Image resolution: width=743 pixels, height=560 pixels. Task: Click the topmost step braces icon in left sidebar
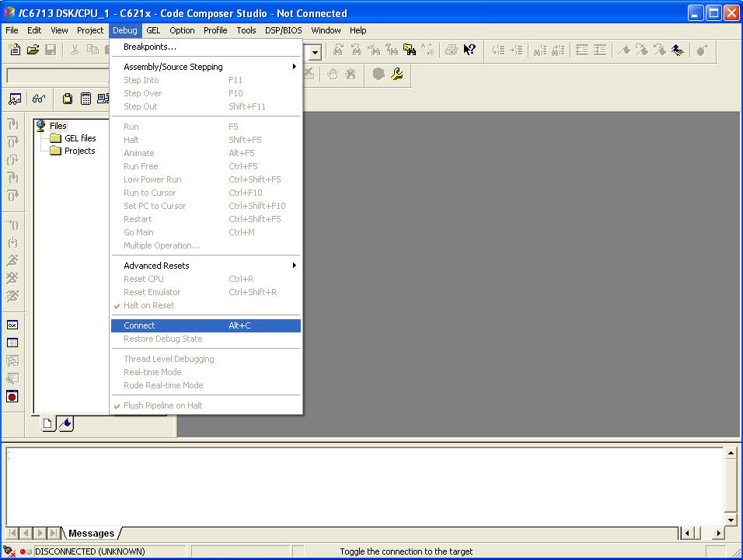[x=12, y=124]
